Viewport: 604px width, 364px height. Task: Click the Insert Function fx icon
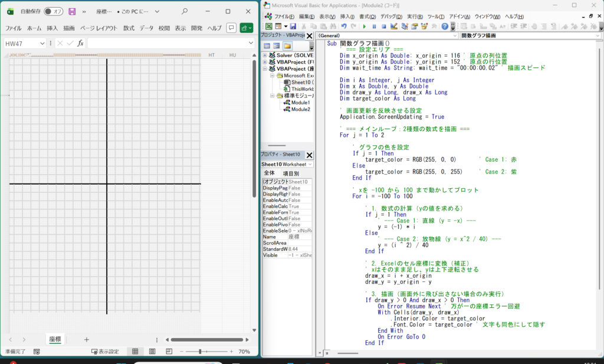[x=81, y=43]
